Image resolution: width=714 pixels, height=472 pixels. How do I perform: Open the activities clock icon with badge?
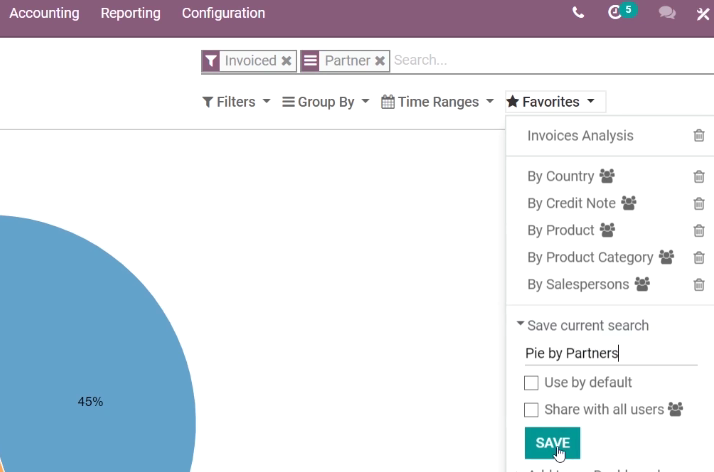pos(622,11)
